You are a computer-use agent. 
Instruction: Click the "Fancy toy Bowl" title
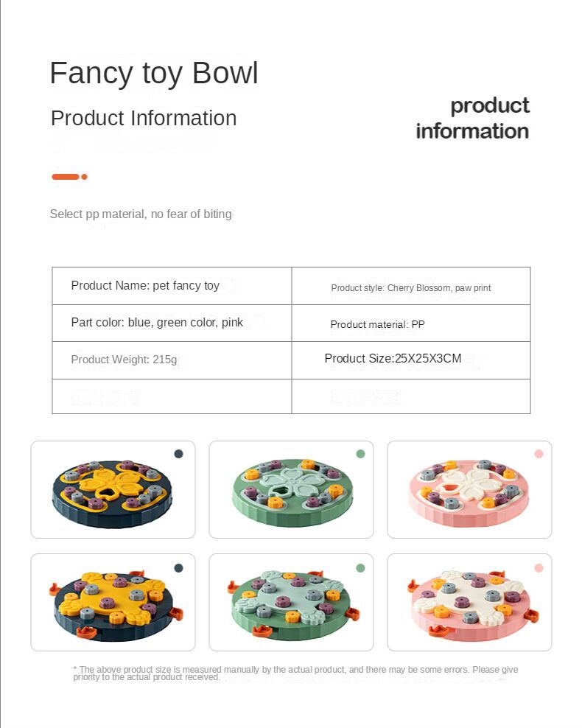tap(154, 73)
